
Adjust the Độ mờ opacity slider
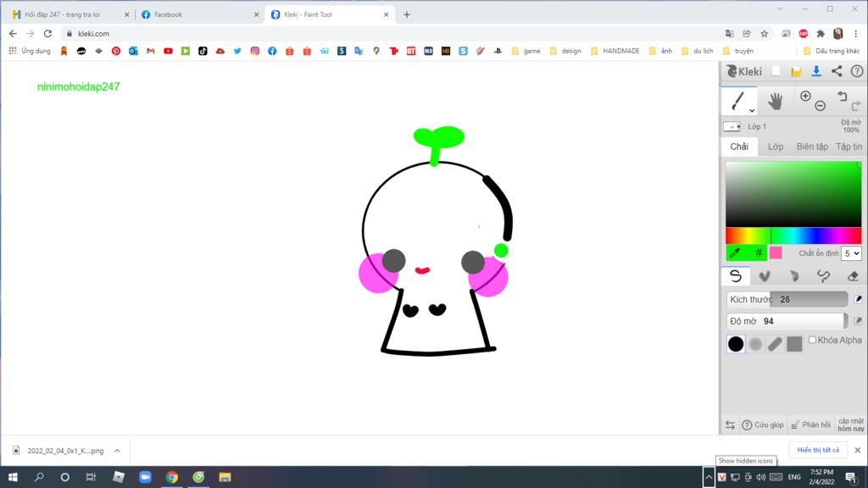[x=787, y=321]
